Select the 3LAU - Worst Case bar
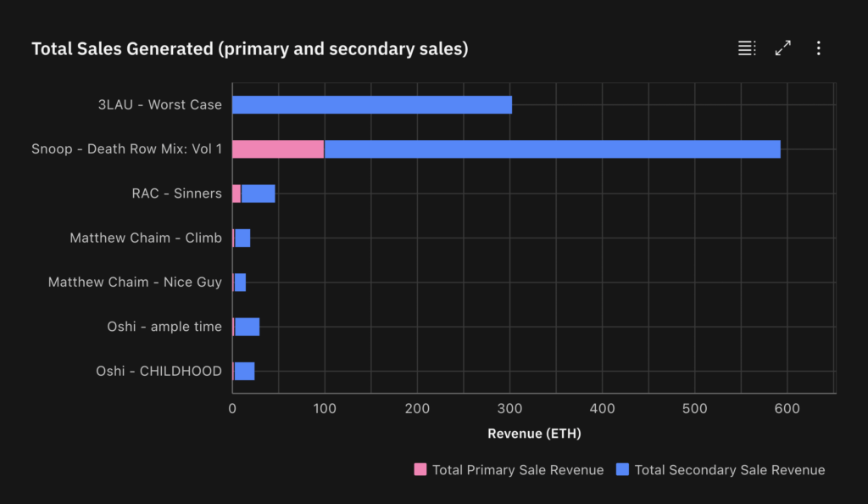 pyautogui.click(x=373, y=104)
